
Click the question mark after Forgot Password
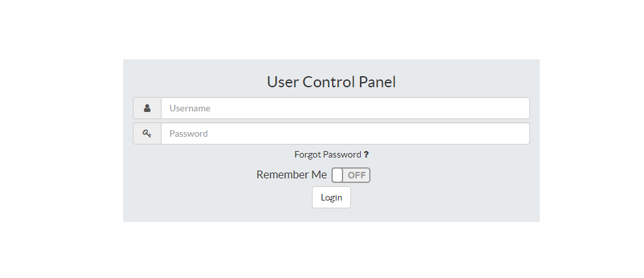pyautogui.click(x=366, y=155)
